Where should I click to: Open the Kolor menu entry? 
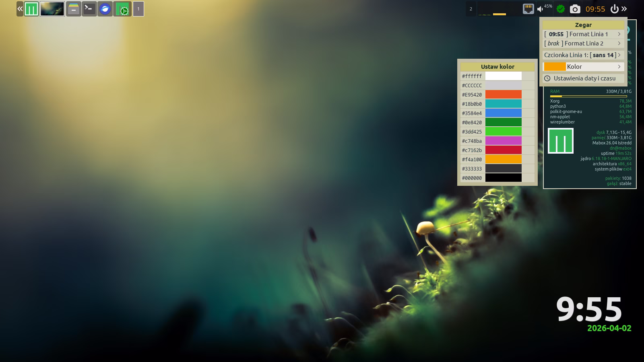click(x=583, y=67)
